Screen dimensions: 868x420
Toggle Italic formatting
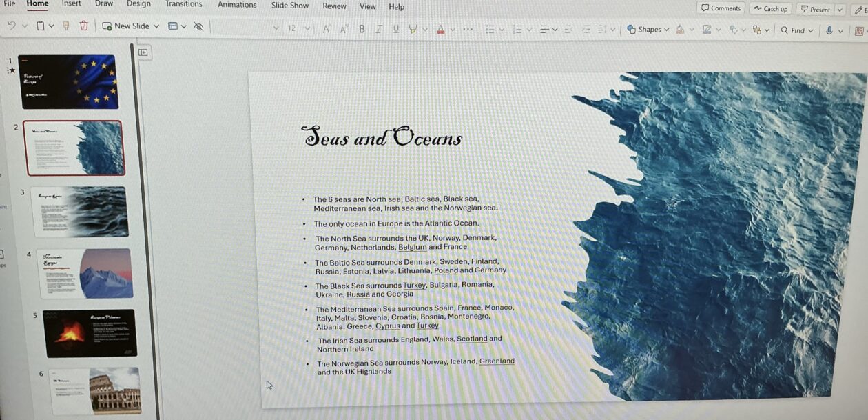[x=379, y=28]
